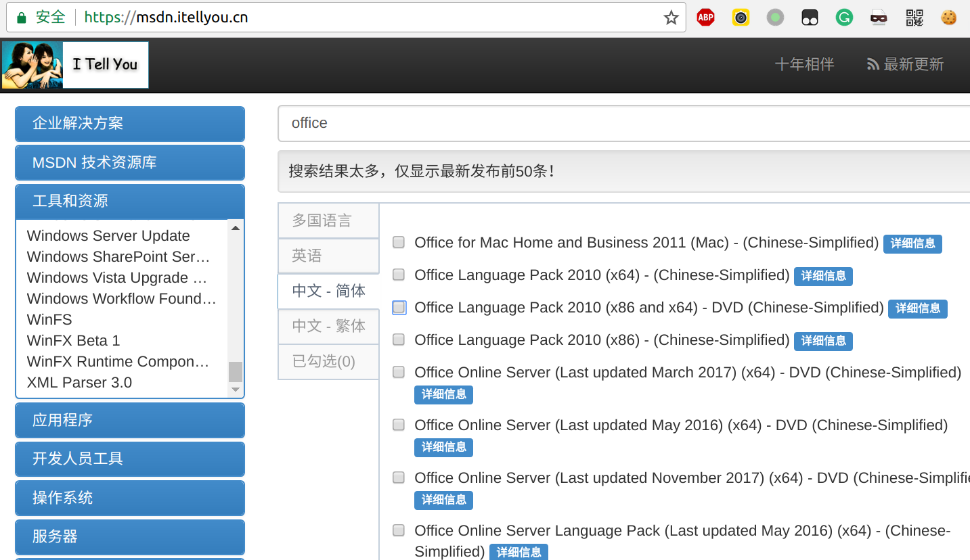This screenshot has width=970, height=560.
Task: Open the 十年相伴 link
Action: pos(804,64)
